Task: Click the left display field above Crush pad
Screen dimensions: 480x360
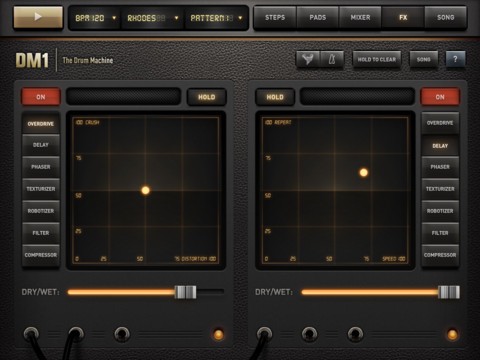Action: pyautogui.click(x=124, y=97)
